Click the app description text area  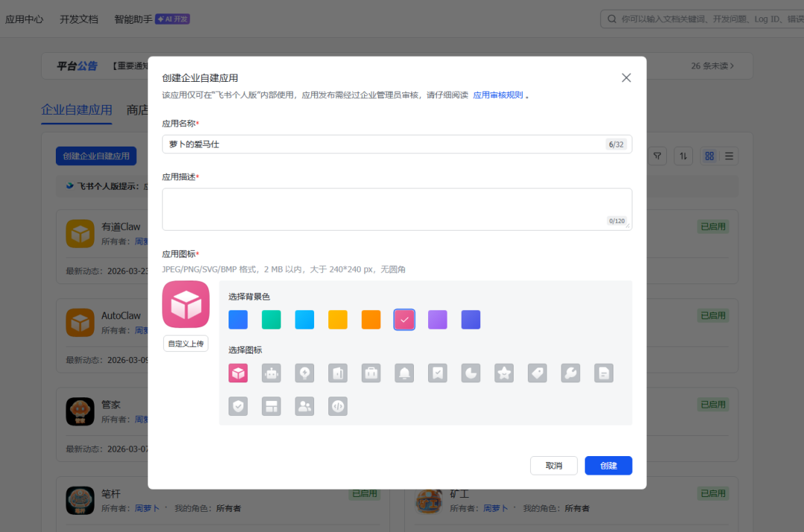[x=397, y=209]
